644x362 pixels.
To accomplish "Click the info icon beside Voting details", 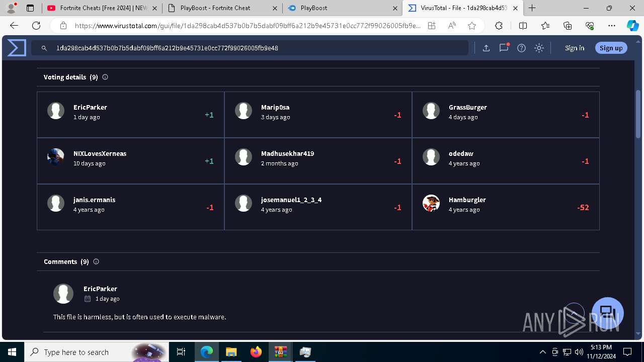I will (105, 77).
